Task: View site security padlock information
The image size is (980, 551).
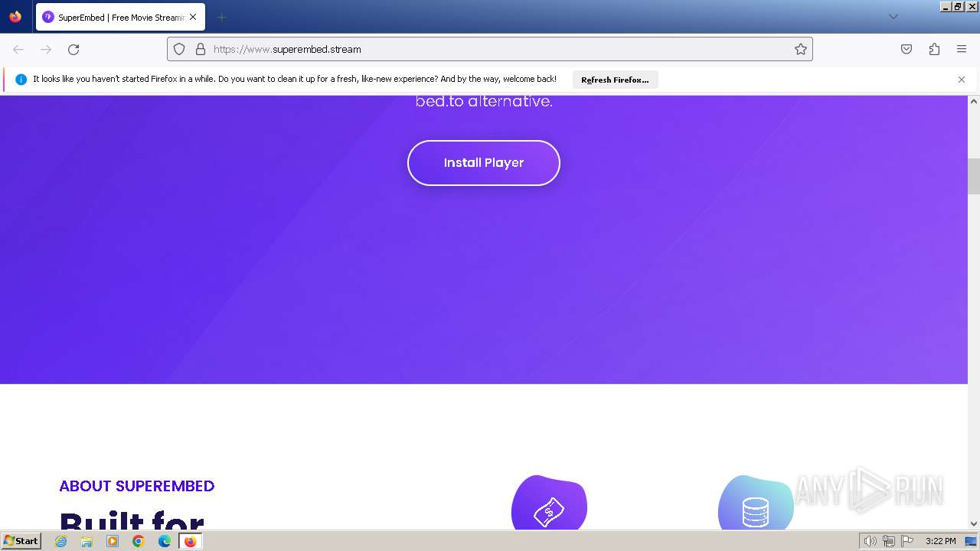Action: coord(201,49)
